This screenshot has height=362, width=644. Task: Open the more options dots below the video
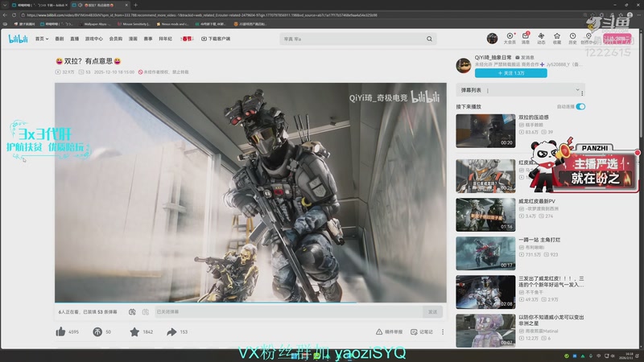[x=443, y=331]
